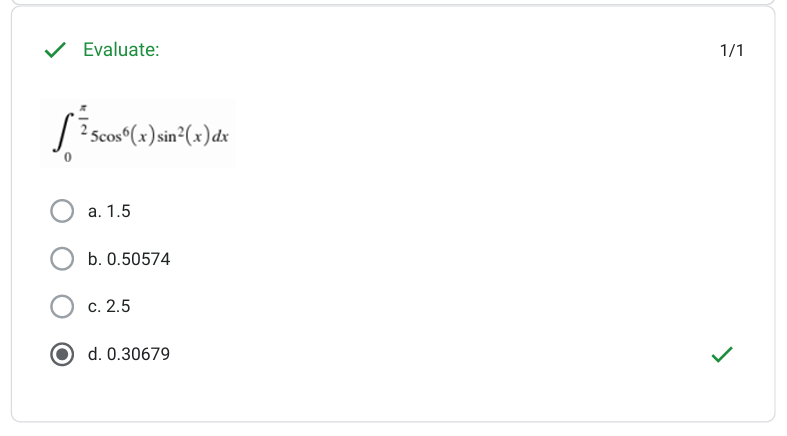Pick the radio button for c. 2.5
The width and height of the screenshot is (787, 436).
62,307
